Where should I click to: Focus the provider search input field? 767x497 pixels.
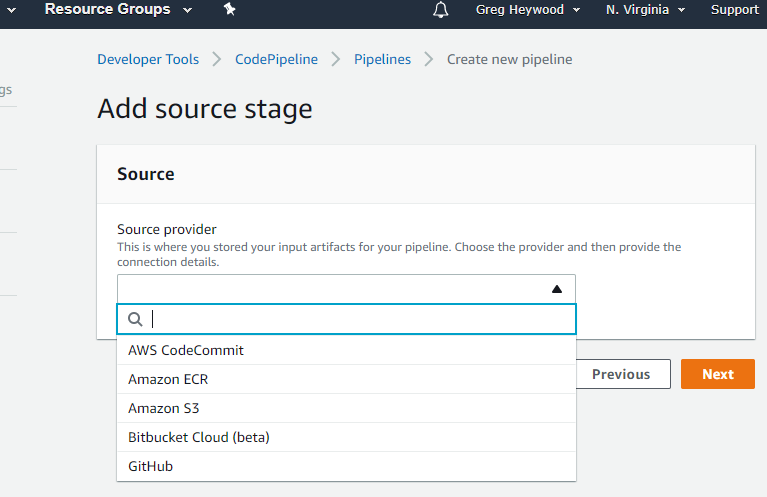[346, 319]
